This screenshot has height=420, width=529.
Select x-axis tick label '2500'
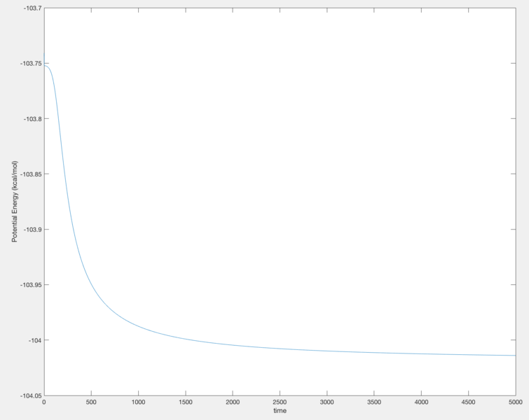tap(280, 402)
